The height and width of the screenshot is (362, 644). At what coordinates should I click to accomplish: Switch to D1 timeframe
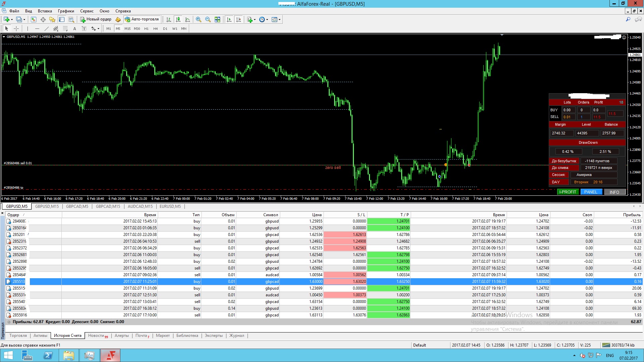click(x=165, y=28)
